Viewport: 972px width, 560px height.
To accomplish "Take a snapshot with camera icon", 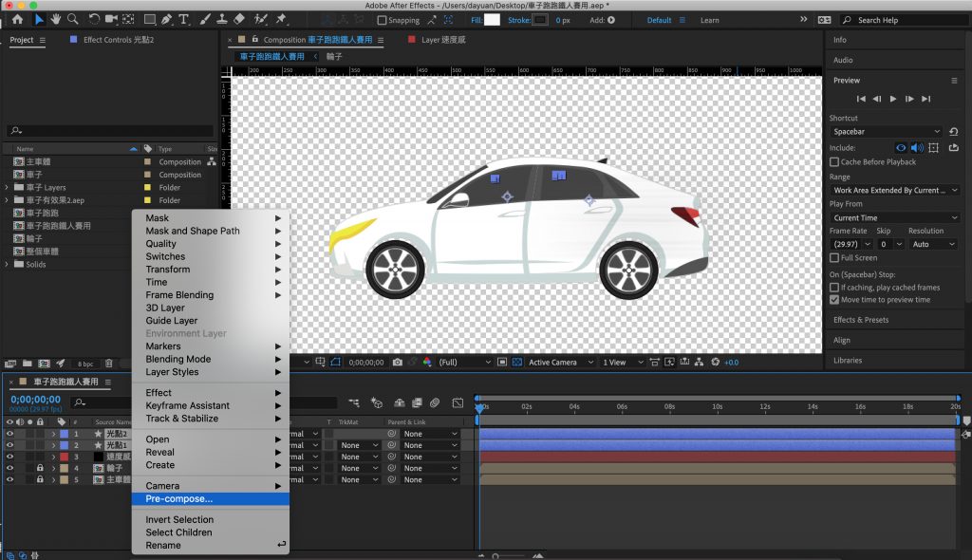I will point(398,362).
